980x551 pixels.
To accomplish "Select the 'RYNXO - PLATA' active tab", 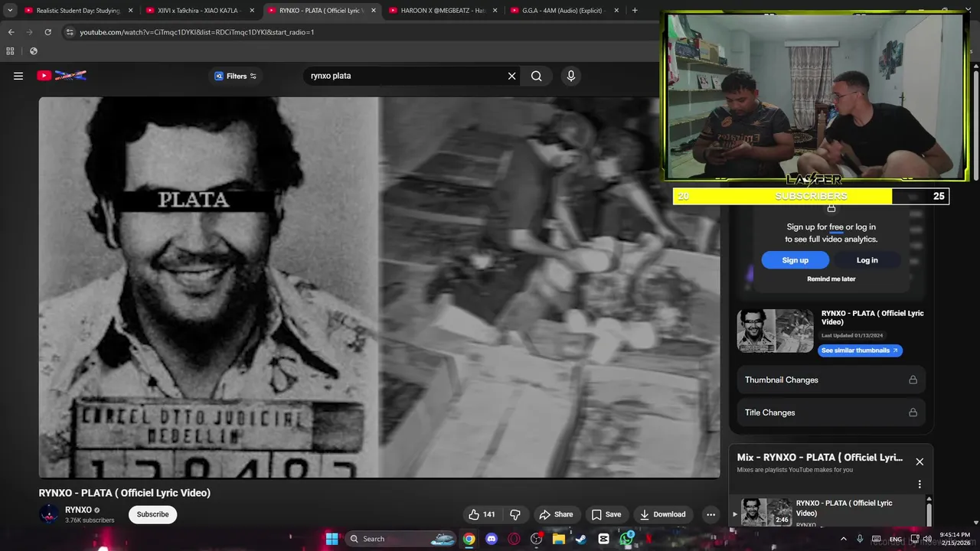I will 321,11.
